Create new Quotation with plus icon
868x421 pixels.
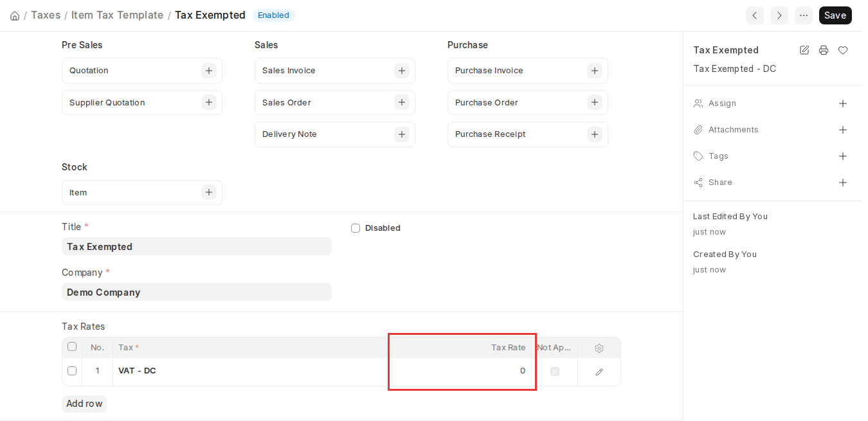click(x=209, y=71)
